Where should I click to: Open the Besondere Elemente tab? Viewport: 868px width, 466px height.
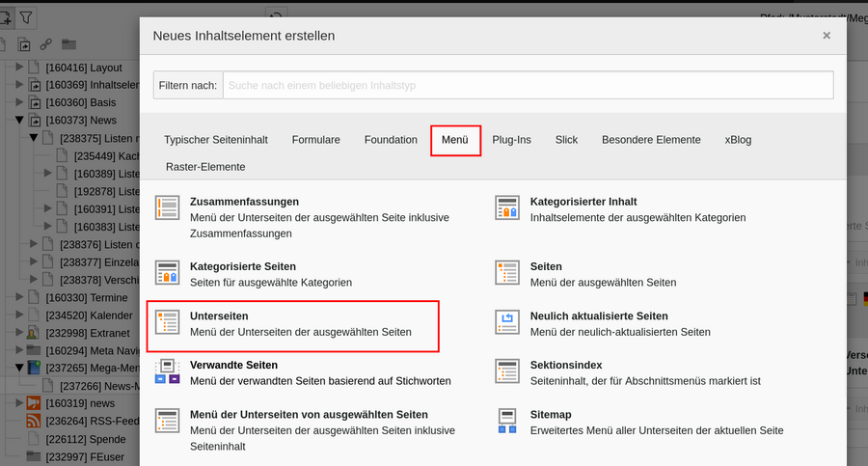651,140
